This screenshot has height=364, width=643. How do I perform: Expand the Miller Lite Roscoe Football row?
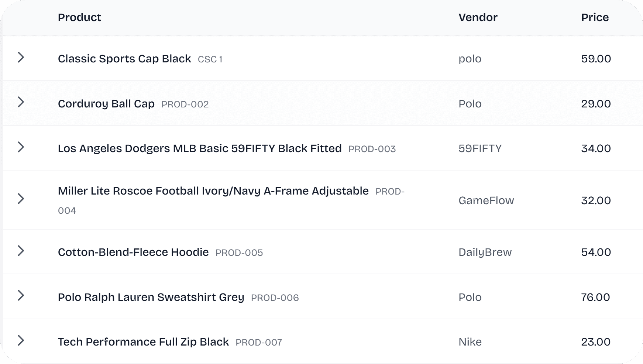pos(21,199)
